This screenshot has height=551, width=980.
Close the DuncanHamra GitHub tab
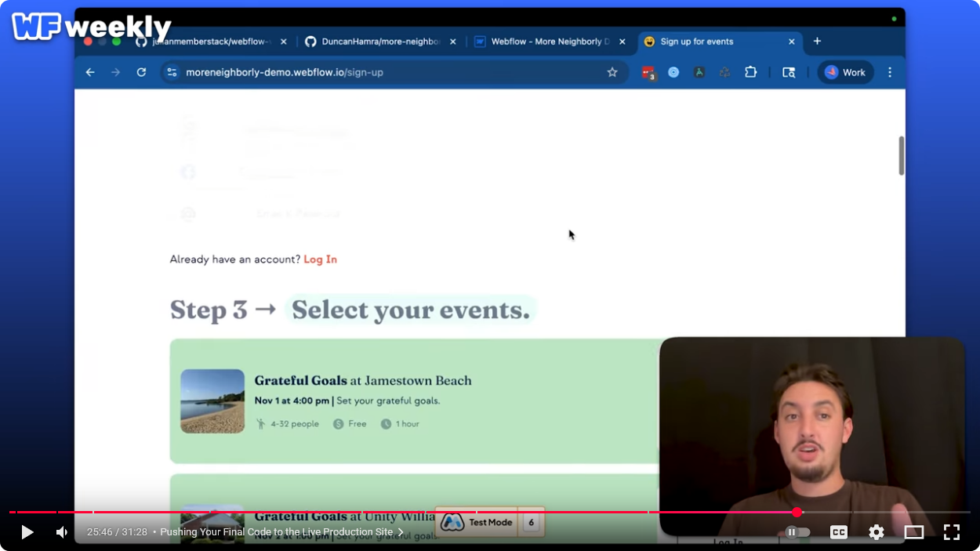(453, 42)
